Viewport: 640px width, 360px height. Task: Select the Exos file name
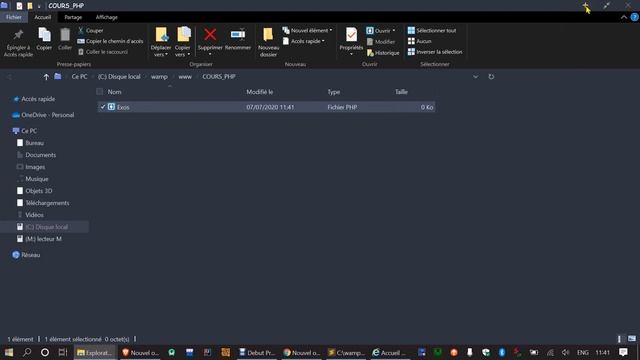[123, 107]
